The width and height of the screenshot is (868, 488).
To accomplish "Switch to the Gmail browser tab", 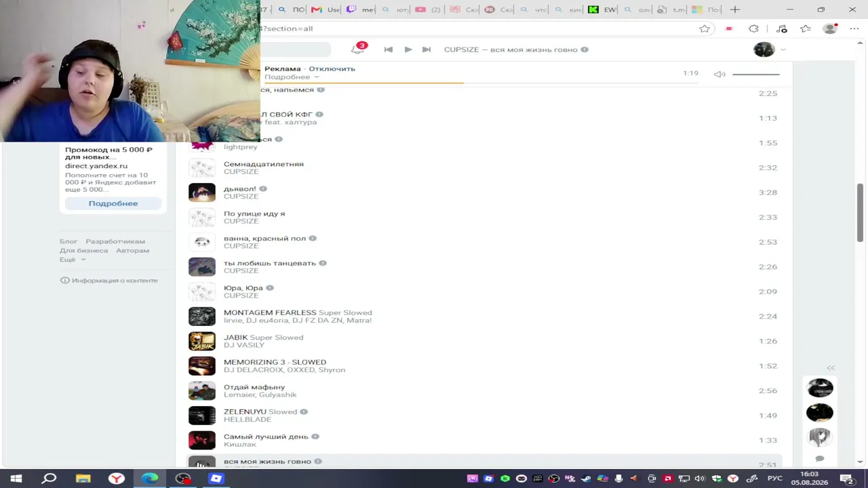I will [325, 9].
